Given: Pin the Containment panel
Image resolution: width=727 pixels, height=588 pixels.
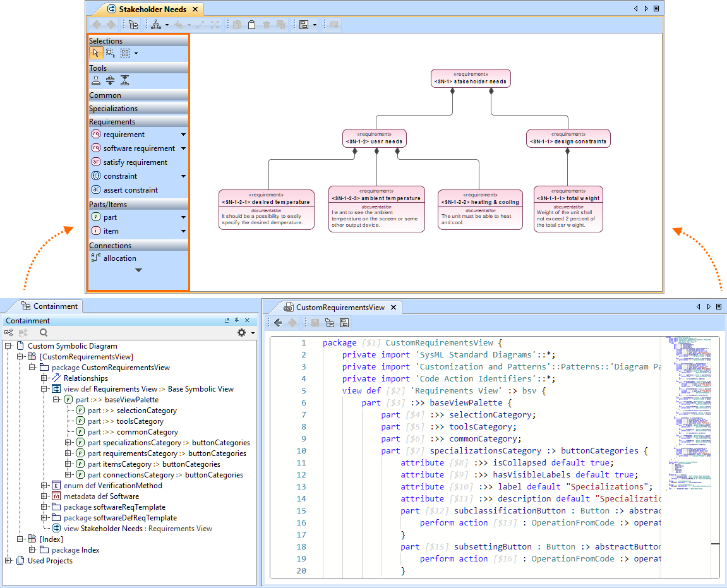Looking at the screenshot, I should point(237,321).
